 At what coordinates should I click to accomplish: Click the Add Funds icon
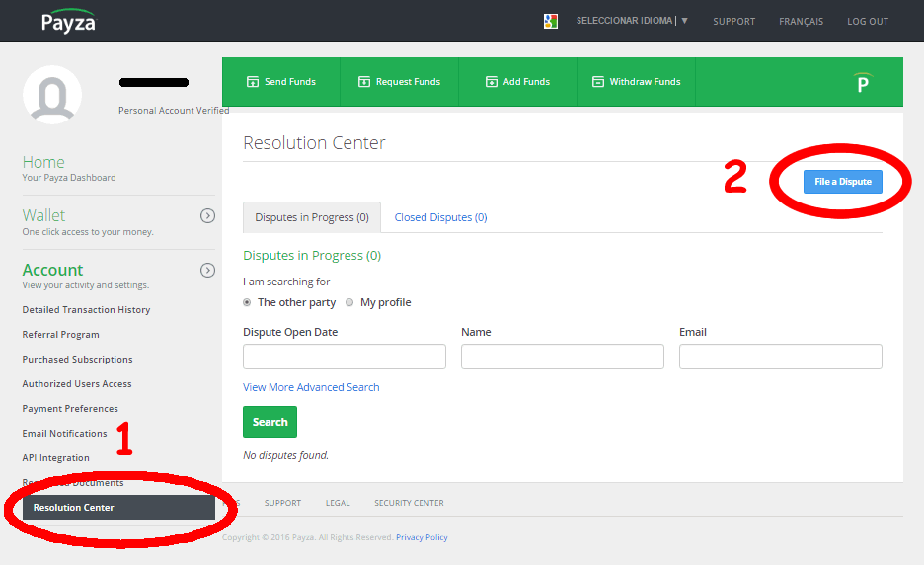491,82
